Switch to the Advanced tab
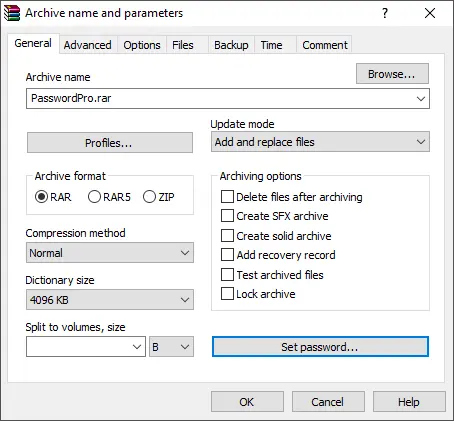This screenshot has width=454, height=421. click(88, 45)
